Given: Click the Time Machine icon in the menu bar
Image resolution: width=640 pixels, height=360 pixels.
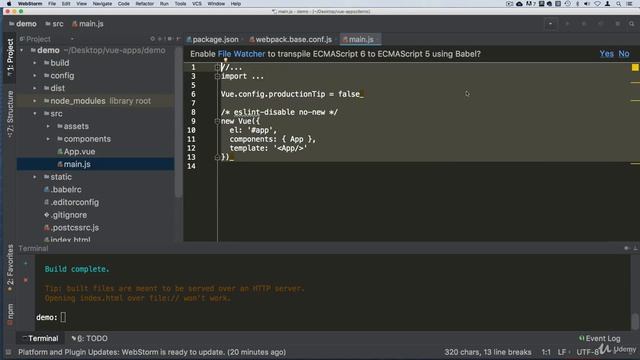Looking at the screenshot, I should [567, 4].
